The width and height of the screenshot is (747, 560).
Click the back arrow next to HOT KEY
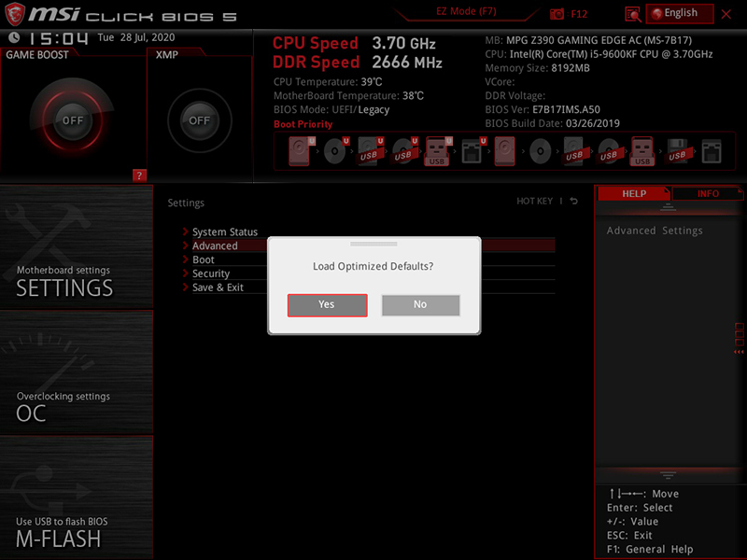(x=574, y=202)
